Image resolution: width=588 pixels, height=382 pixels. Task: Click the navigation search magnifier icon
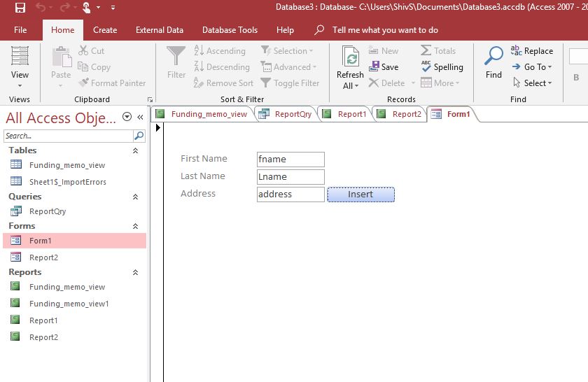click(139, 136)
